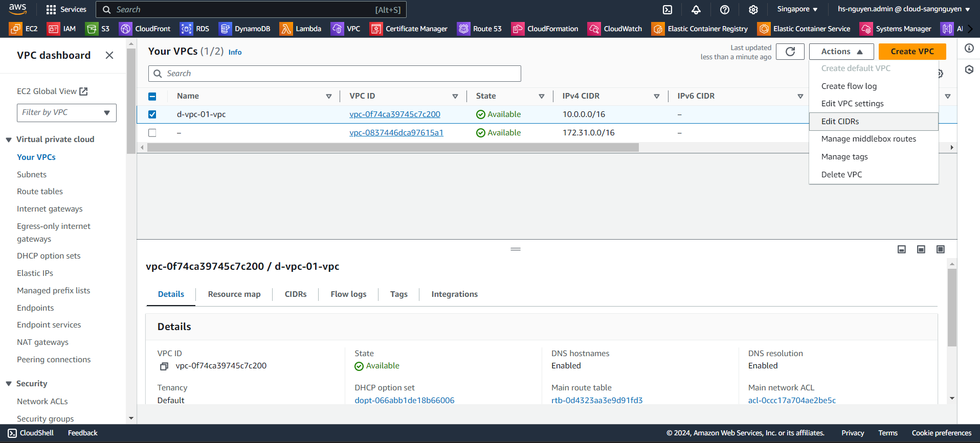Go to Subnets in sidebar

tap(32, 175)
